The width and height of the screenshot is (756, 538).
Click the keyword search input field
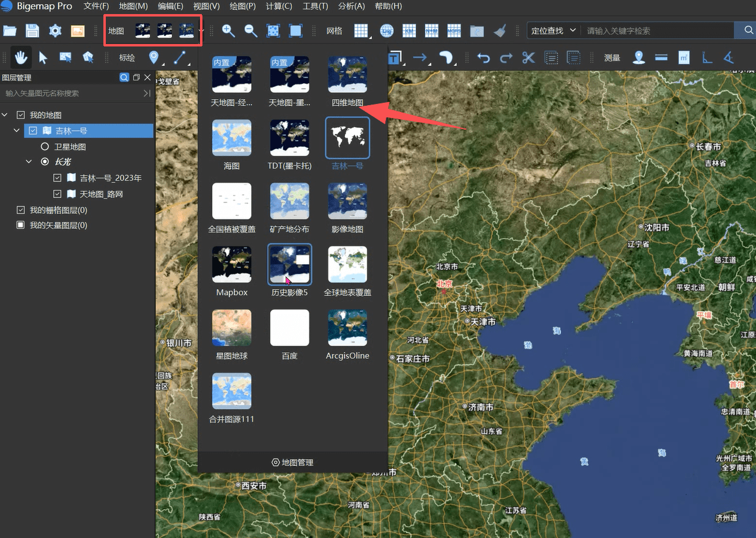(x=656, y=30)
